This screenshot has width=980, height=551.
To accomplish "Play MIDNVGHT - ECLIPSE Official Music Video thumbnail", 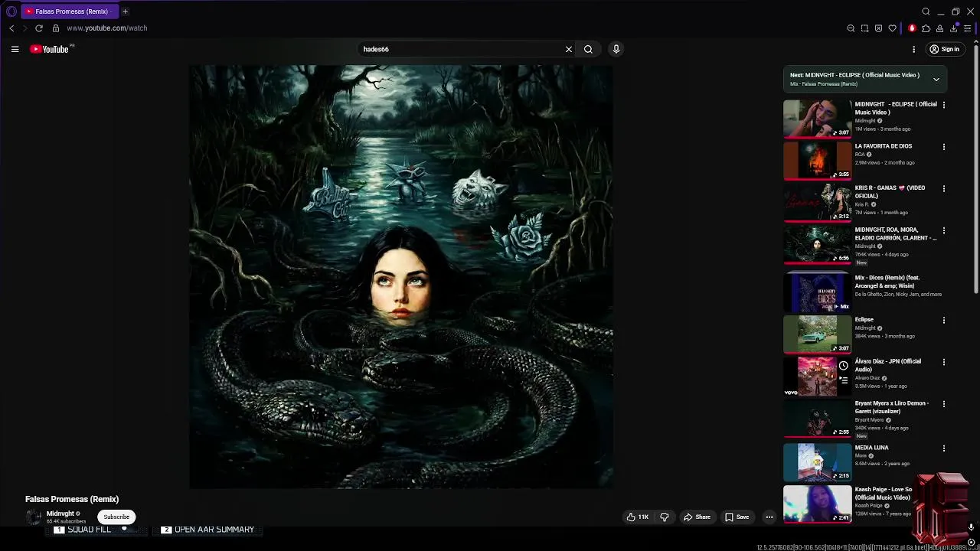I will pos(817,119).
